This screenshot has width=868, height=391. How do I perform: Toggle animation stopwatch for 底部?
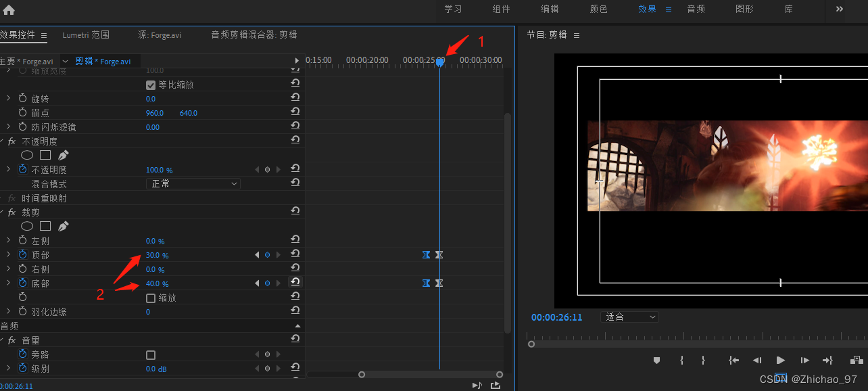tap(23, 283)
